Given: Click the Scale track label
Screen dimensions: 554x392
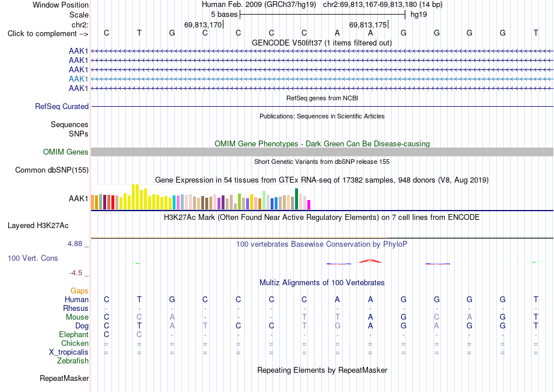Looking at the screenshot, I should (x=79, y=15).
